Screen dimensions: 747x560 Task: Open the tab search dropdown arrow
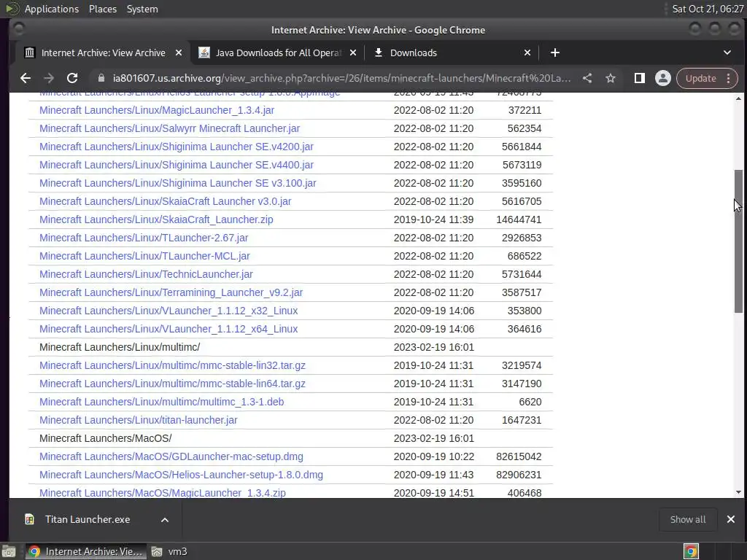[727, 52]
